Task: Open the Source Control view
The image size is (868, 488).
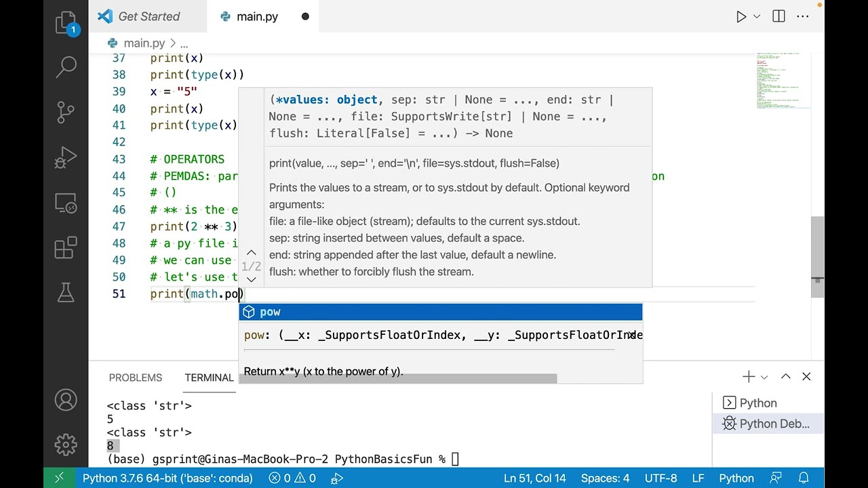Action: 66,112
